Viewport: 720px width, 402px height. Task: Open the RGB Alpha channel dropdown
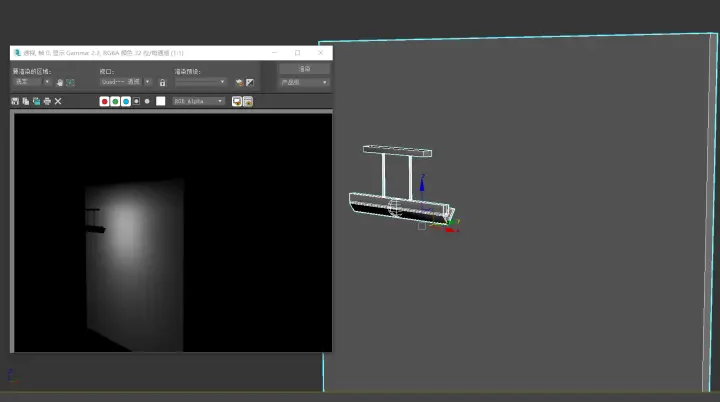pyautogui.click(x=198, y=101)
